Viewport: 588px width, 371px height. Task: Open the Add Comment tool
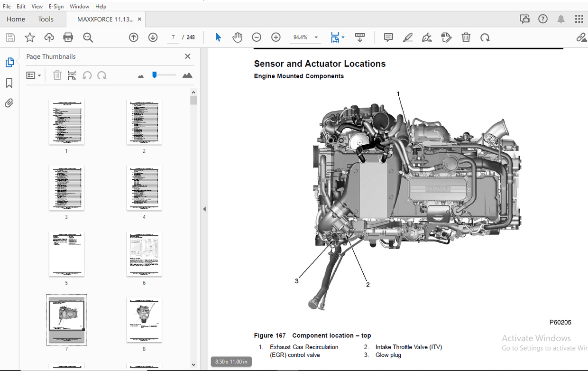(388, 37)
